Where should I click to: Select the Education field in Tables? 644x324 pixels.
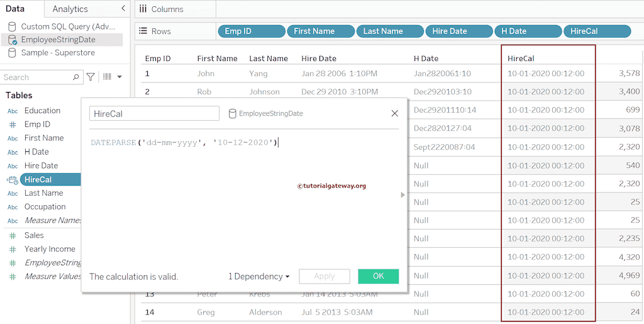pos(42,111)
